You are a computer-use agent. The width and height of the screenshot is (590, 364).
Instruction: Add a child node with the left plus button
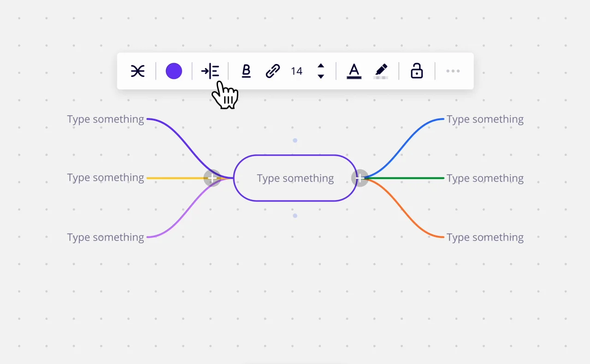point(212,178)
